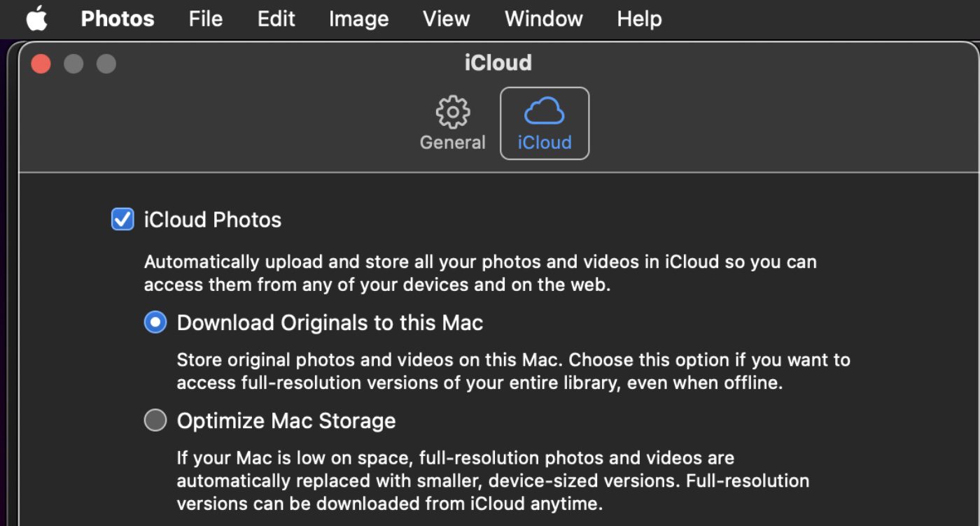The image size is (980, 526).
Task: Open the Image menu
Action: tap(358, 19)
